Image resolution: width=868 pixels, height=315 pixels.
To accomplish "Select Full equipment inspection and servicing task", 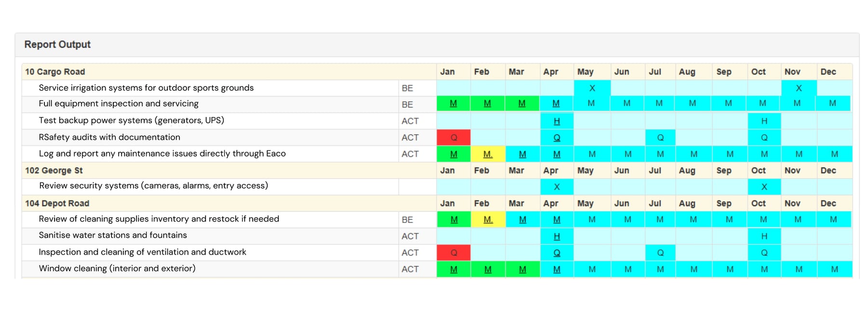I will coord(119,104).
